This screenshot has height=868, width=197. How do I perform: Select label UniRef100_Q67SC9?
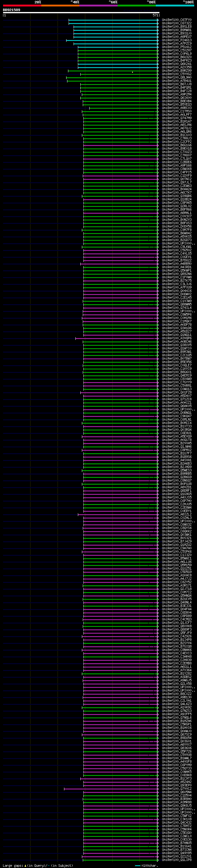[x=177, y=735]
